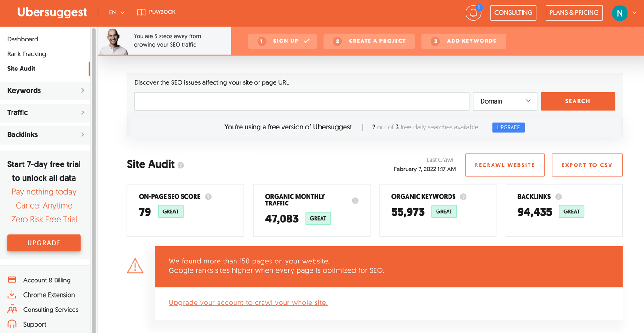Screen dimensions: 644x333
Task: Click the 'Pay nothing today' text
Action: tap(44, 192)
